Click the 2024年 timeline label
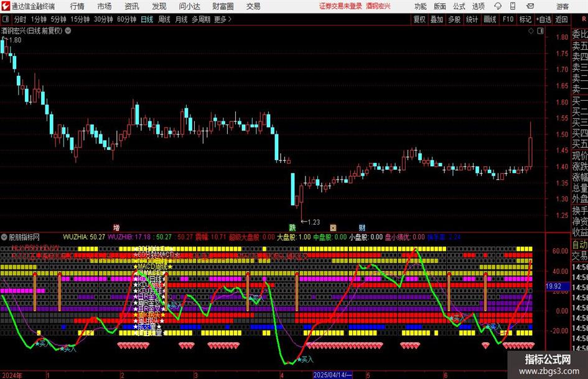The image size is (588, 379). click(12, 375)
